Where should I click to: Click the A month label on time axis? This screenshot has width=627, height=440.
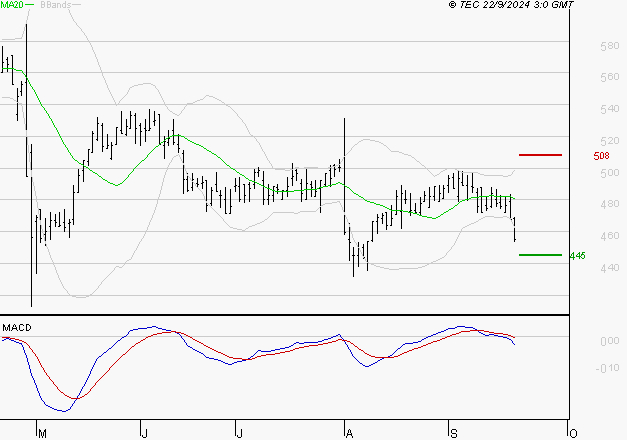(x=349, y=434)
